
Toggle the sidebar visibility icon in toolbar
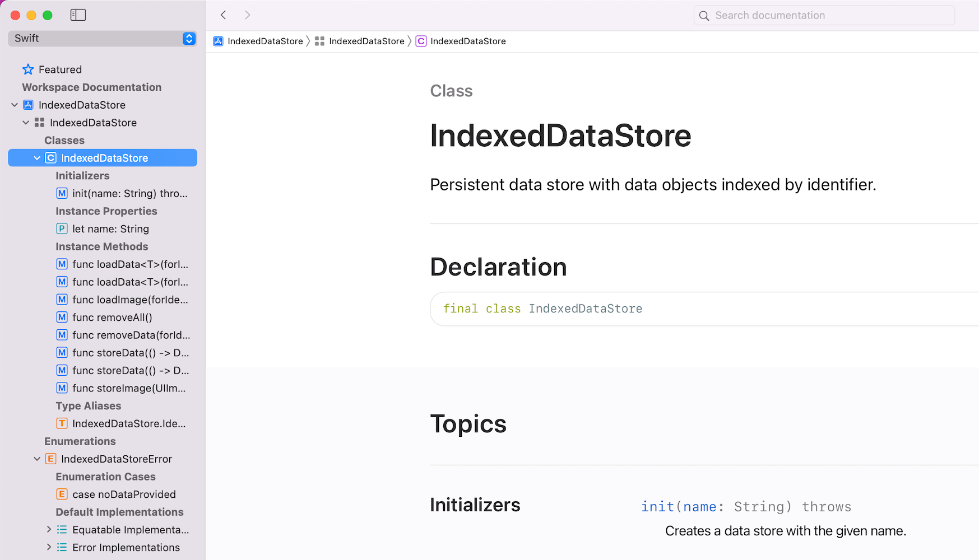point(78,15)
